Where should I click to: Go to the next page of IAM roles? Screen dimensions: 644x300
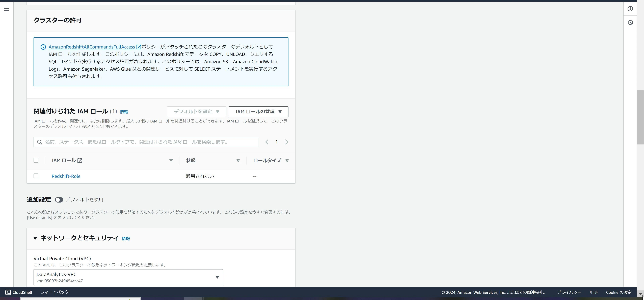pos(286,142)
